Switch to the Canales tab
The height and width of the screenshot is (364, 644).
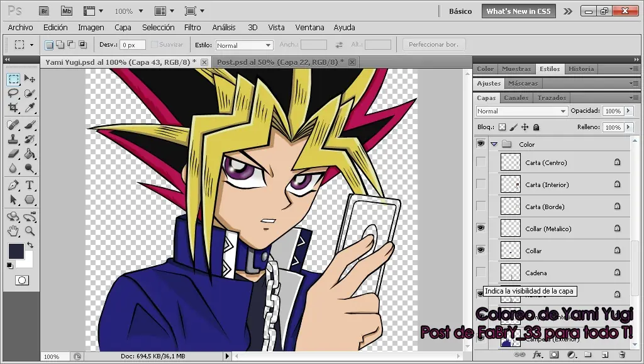[516, 98]
